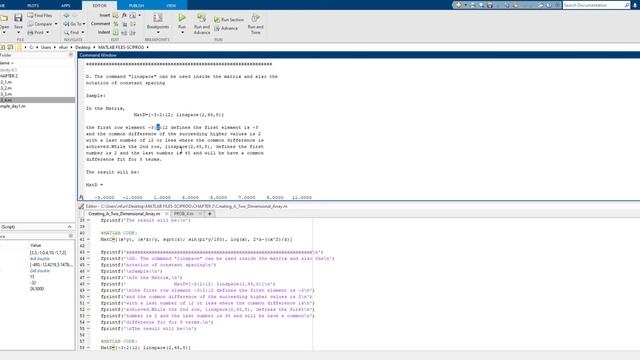Click the smart indent icon
The image size is (640, 360).
116,32
